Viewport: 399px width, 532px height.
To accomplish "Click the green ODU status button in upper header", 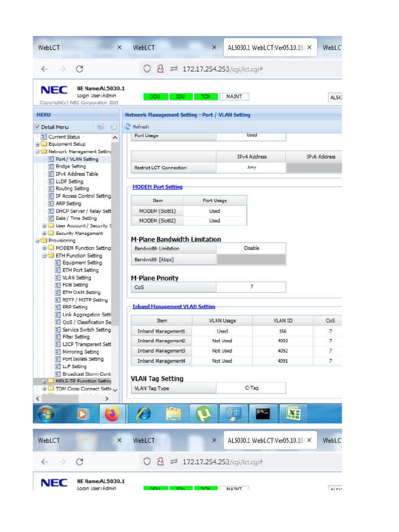I will (155, 97).
